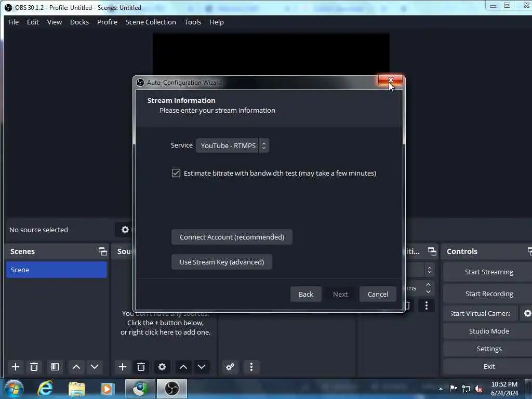Open source properties gear in Sources dock
The width and height of the screenshot is (532, 399).
click(x=162, y=367)
